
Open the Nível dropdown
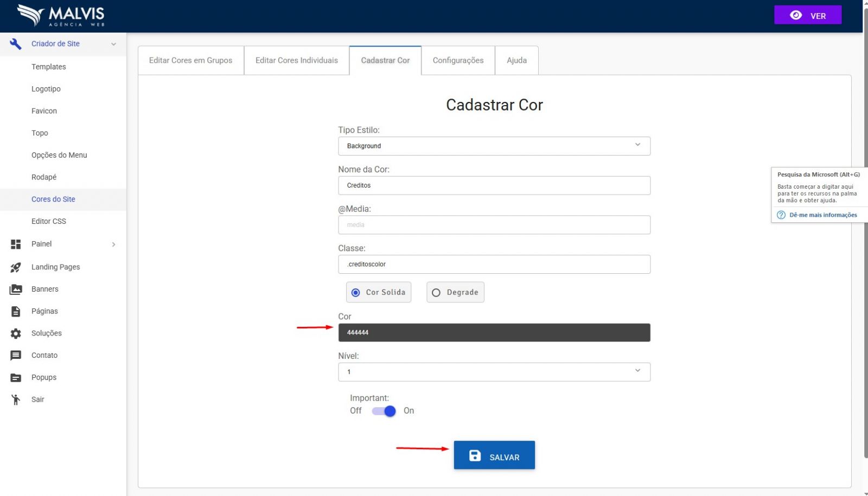[494, 372]
